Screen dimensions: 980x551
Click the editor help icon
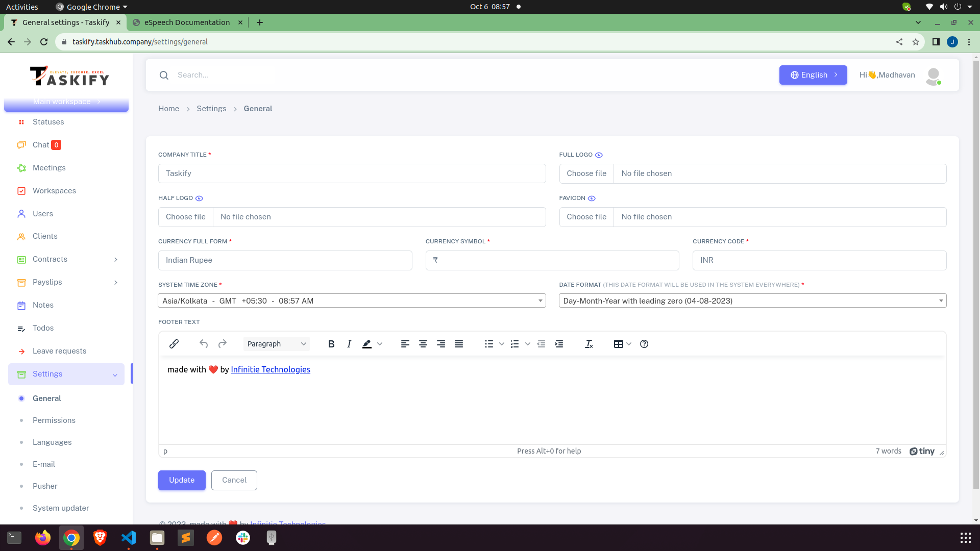click(644, 344)
